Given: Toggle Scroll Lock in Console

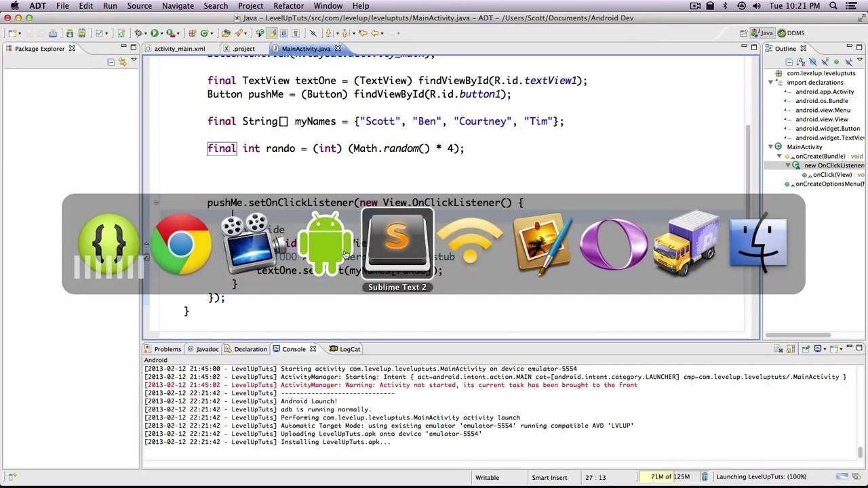Looking at the screenshot, I should (x=791, y=348).
